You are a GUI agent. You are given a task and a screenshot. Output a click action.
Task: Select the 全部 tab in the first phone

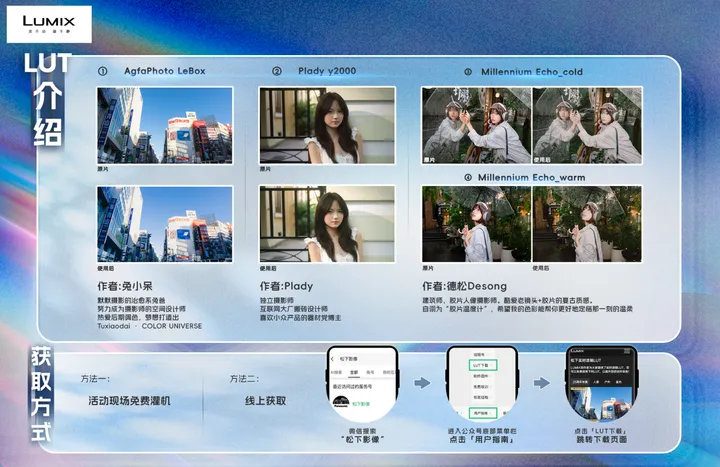tap(354, 372)
